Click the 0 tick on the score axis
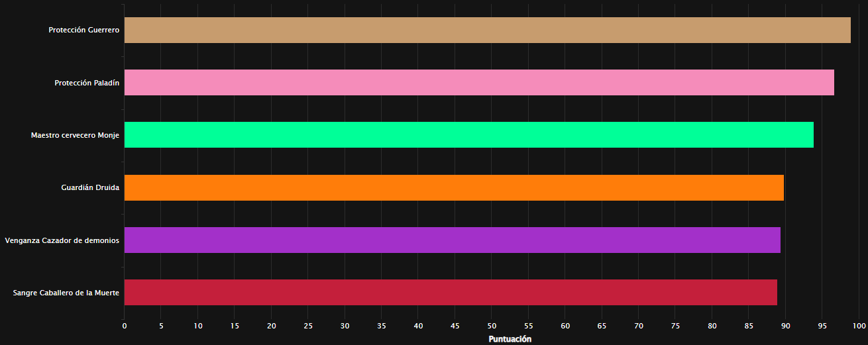The height and width of the screenshot is (345, 868). tap(124, 326)
